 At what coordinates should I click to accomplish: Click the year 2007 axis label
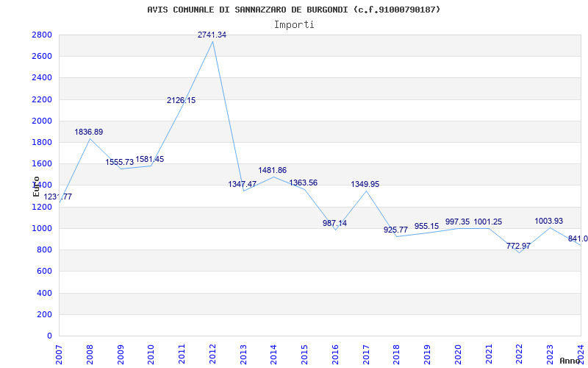(60, 355)
